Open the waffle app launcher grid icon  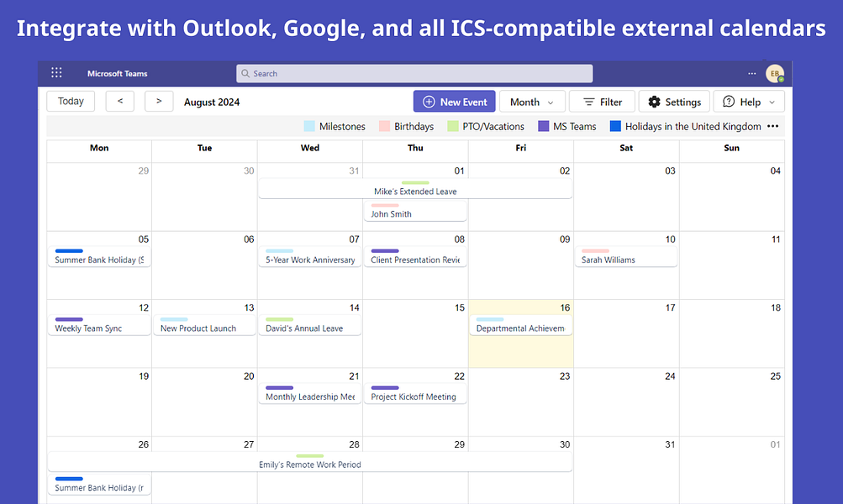click(x=56, y=73)
